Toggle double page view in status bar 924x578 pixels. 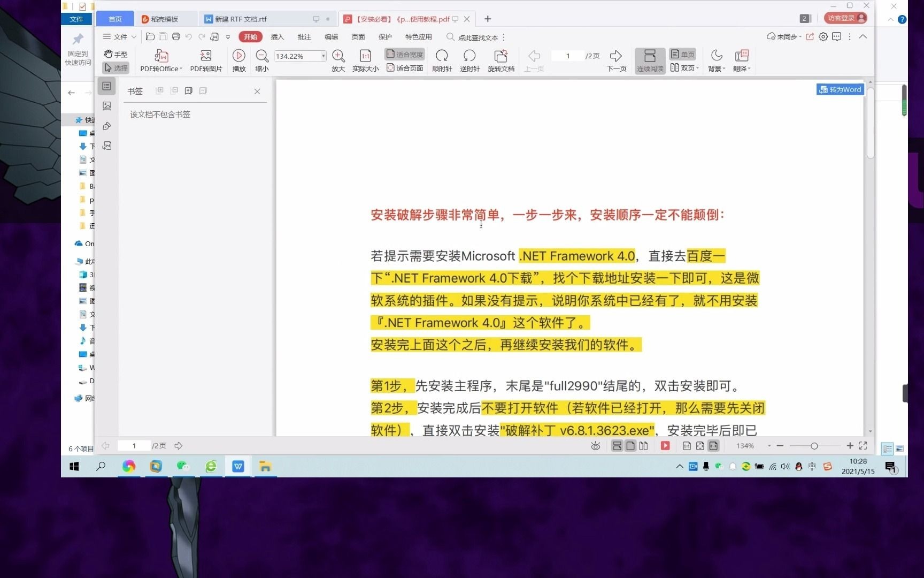pos(643,446)
